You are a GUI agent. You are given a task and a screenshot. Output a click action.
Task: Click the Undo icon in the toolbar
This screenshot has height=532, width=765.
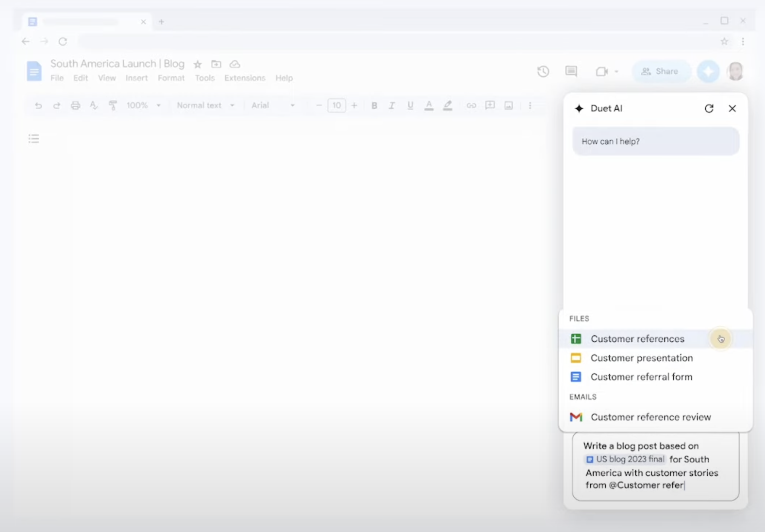[38, 105]
